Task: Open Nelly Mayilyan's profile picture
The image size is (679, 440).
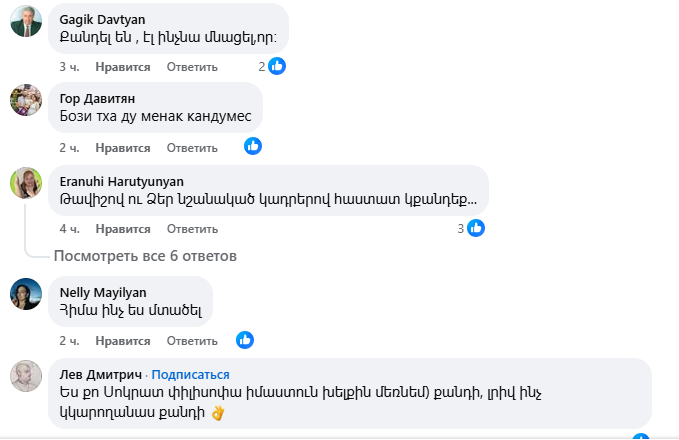Action: coord(25,294)
